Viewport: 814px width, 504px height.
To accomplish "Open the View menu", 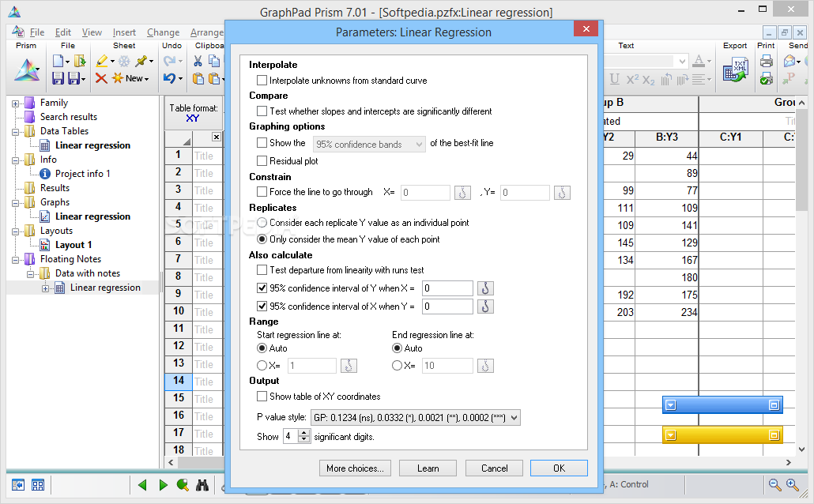I will point(92,32).
